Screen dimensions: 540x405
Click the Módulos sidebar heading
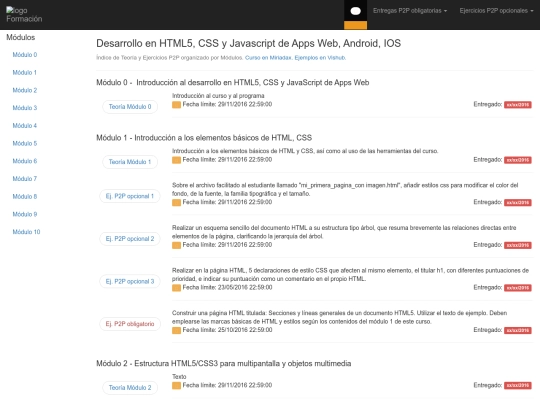click(21, 37)
